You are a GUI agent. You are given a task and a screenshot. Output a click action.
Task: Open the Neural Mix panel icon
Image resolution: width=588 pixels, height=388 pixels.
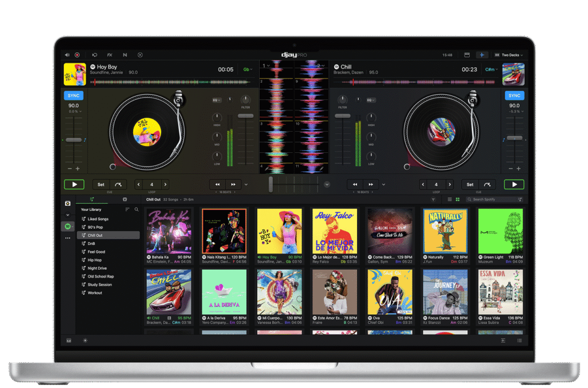coord(125,55)
